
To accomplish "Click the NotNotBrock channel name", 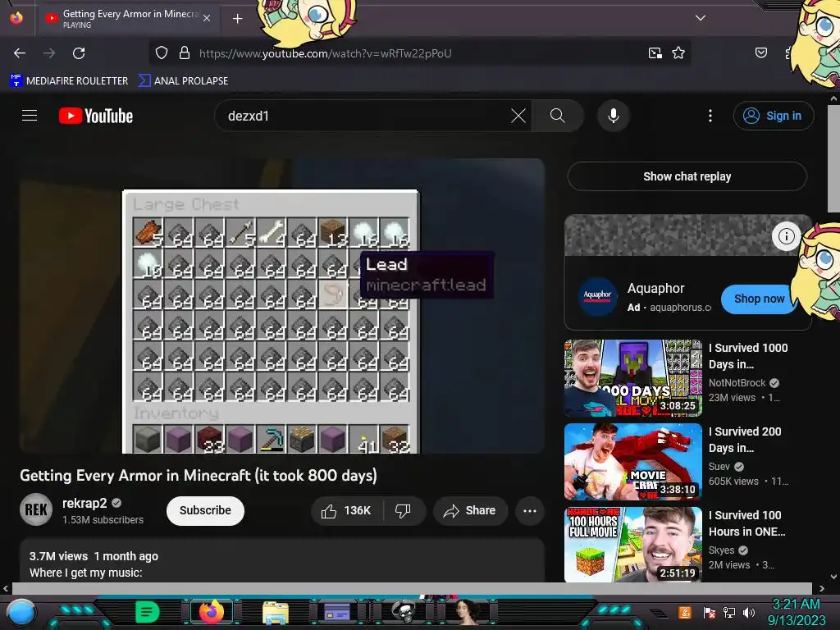I will 737,382.
